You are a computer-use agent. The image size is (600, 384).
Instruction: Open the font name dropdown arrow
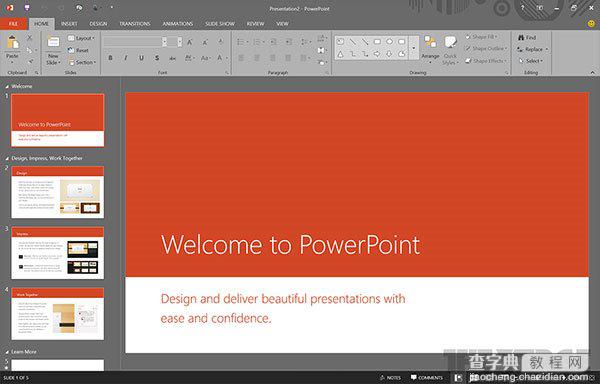[164, 42]
